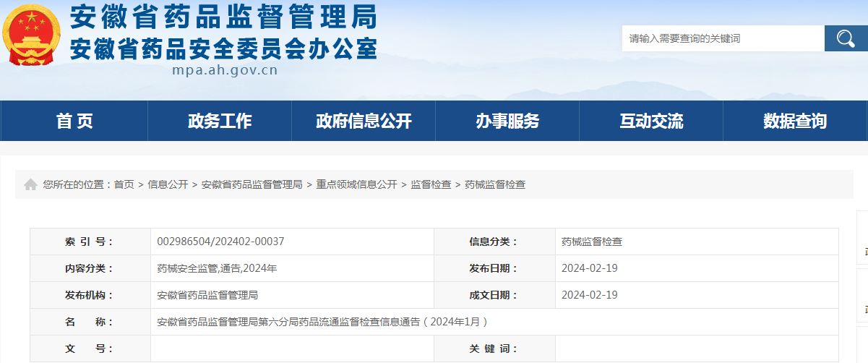Open the 首页 navigation menu
The height and width of the screenshot is (363, 868).
pos(74,121)
